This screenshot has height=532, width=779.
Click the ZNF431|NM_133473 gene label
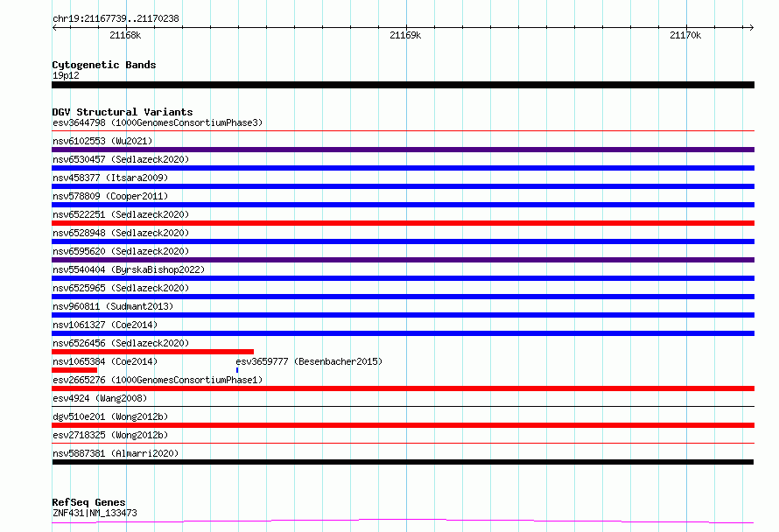(95, 513)
